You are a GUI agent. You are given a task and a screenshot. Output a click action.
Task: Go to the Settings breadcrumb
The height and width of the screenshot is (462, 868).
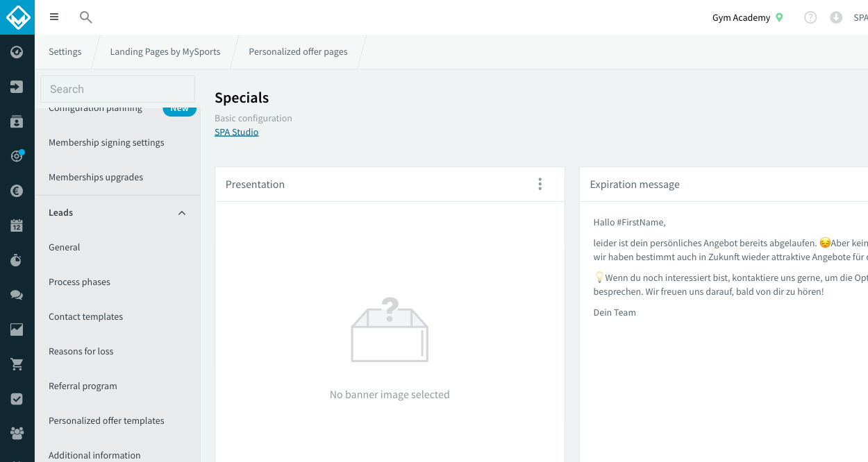(x=65, y=52)
